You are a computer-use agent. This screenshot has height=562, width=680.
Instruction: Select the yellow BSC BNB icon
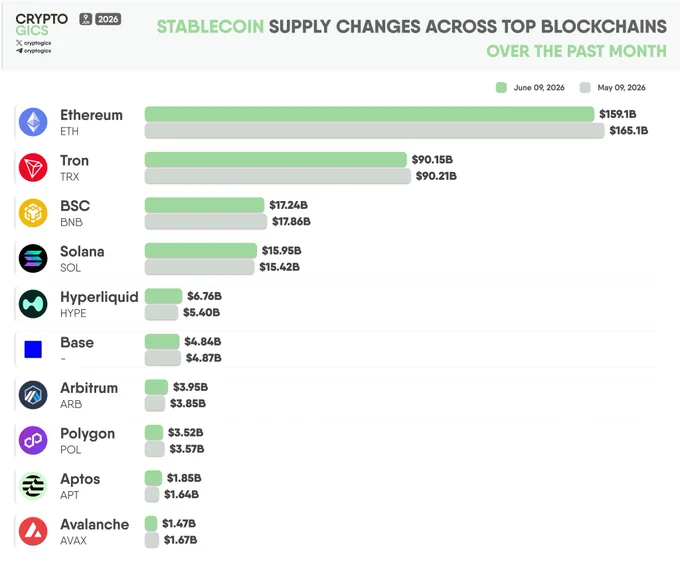click(33, 213)
